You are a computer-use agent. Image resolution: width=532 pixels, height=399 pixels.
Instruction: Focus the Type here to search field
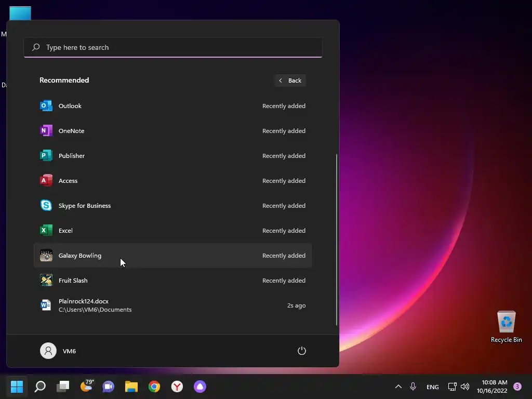click(x=172, y=47)
